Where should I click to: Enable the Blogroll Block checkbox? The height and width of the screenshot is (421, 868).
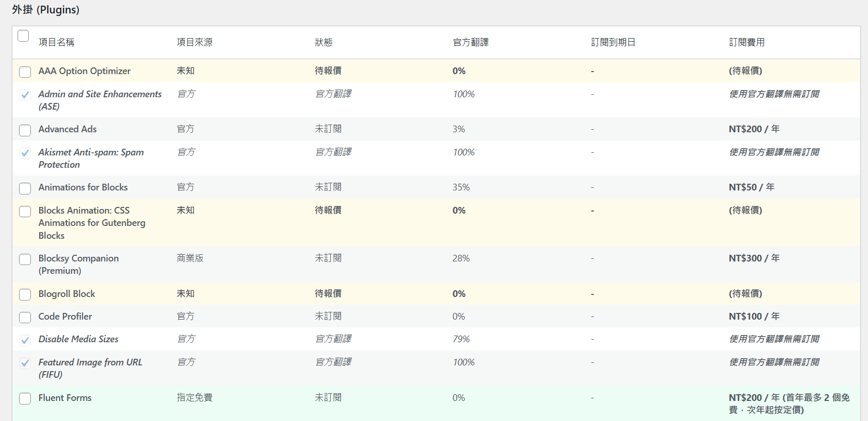click(x=25, y=295)
